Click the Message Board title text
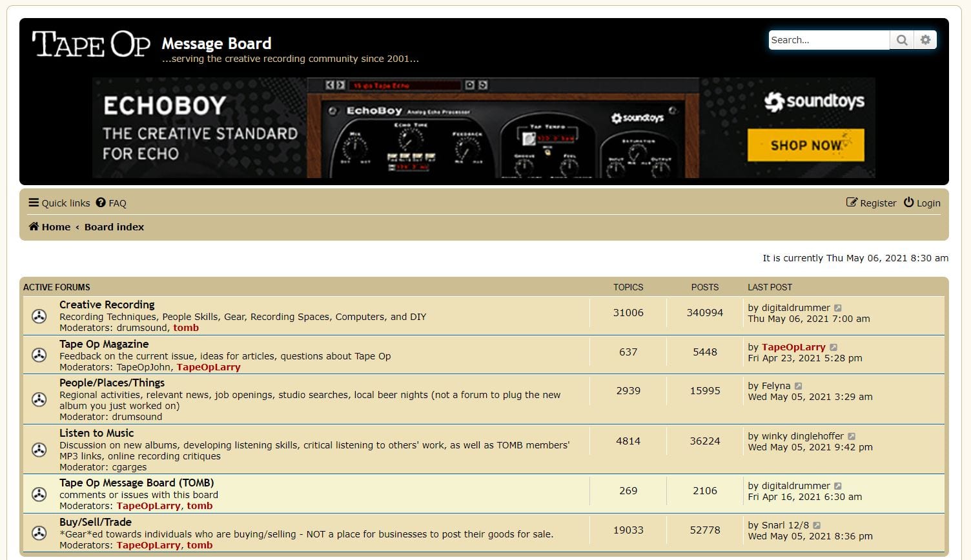Screen dimensions: 971x560 point(216,43)
